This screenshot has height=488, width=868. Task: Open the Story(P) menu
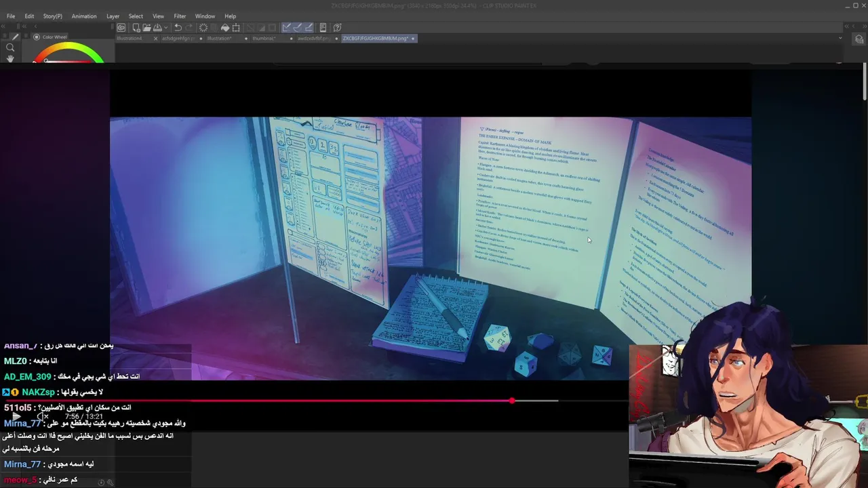pyautogui.click(x=52, y=16)
